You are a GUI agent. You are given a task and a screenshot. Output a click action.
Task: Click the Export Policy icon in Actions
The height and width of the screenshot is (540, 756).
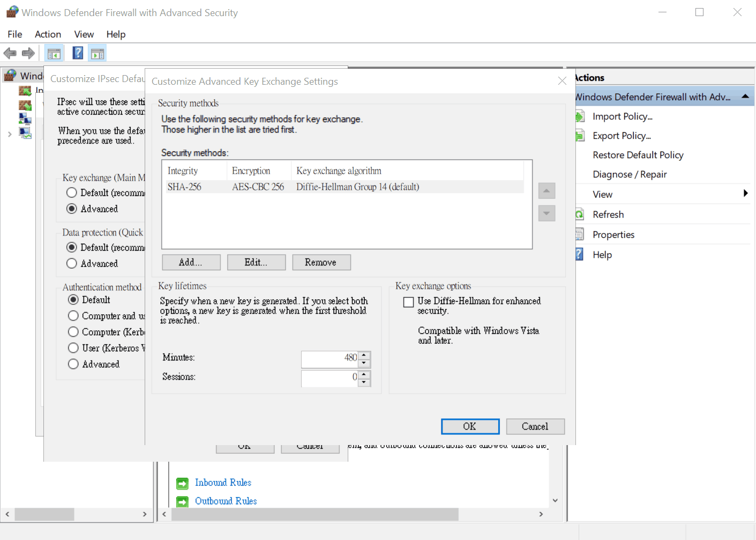coord(580,136)
